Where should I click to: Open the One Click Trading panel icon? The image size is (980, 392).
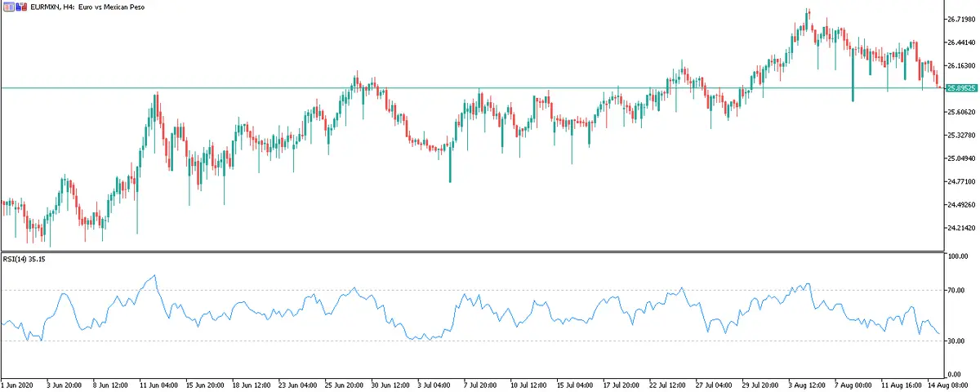click(x=7, y=7)
